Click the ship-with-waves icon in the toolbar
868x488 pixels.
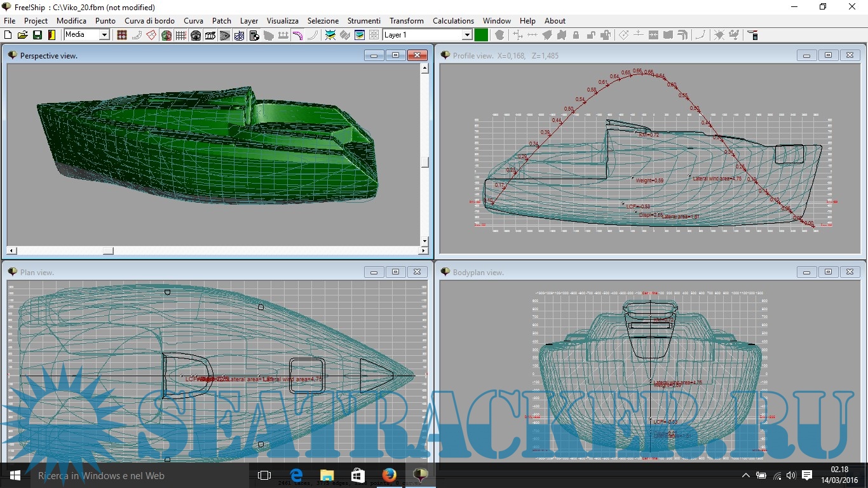coord(330,35)
